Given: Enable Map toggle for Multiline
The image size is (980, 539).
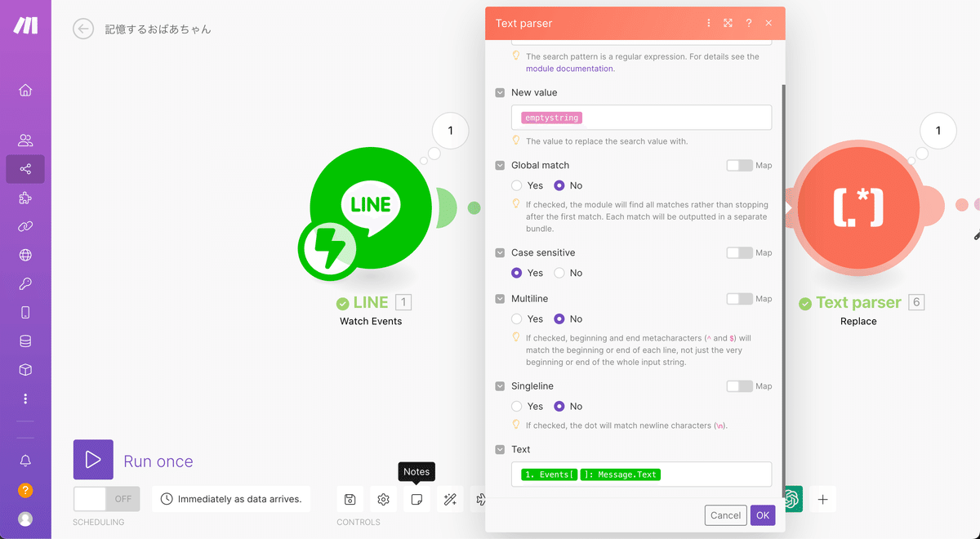Looking at the screenshot, I should pyautogui.click(x=739, y=299).
